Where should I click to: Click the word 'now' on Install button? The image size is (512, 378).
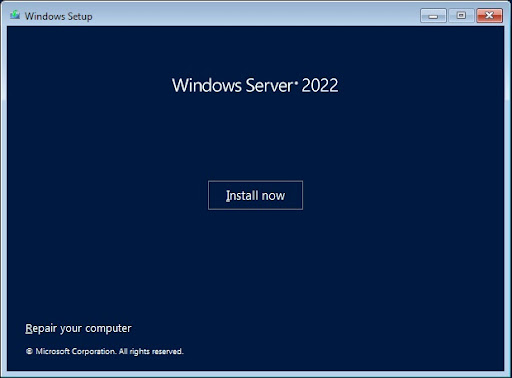point(273,196)
